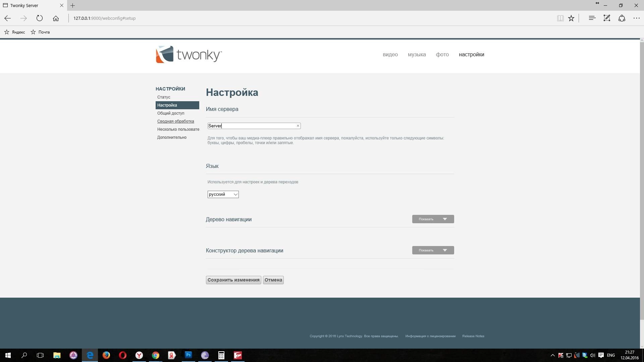
Task: Open Release Notes footer link
Action: 473,336
